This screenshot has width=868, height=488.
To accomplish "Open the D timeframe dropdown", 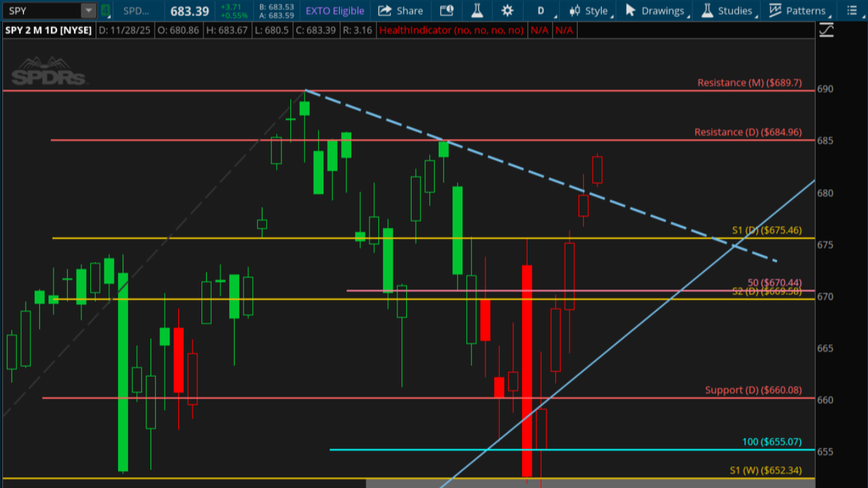I will (544, 11).
